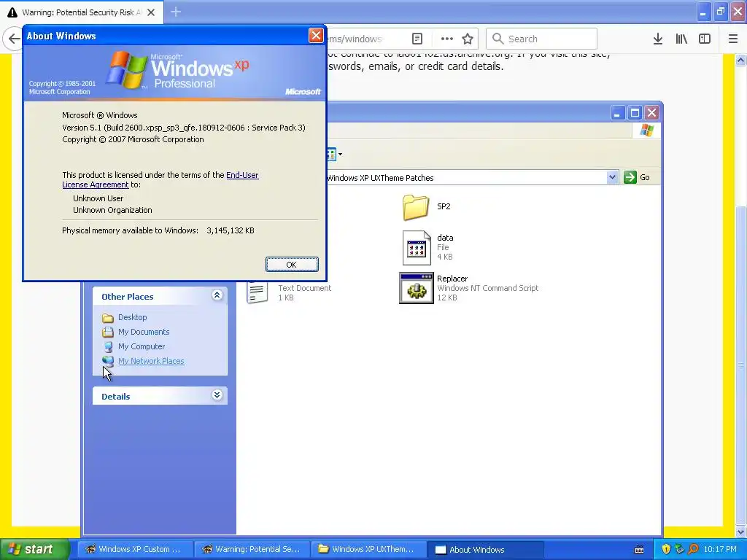Image resolution: width=747 pixels, height=560 pixels.
Task: Open My Documents in Other Places
Action: point(144,332)
